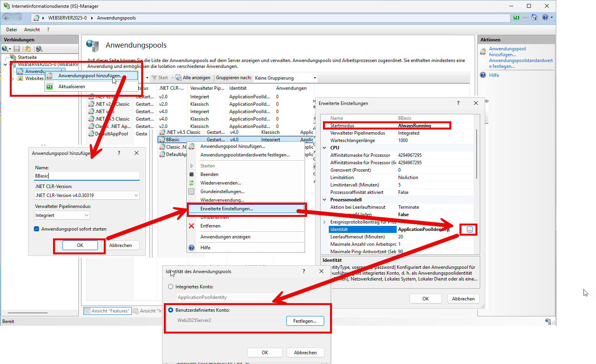
Task: Open Gruppieren nach dropdown
Action: 285,78
